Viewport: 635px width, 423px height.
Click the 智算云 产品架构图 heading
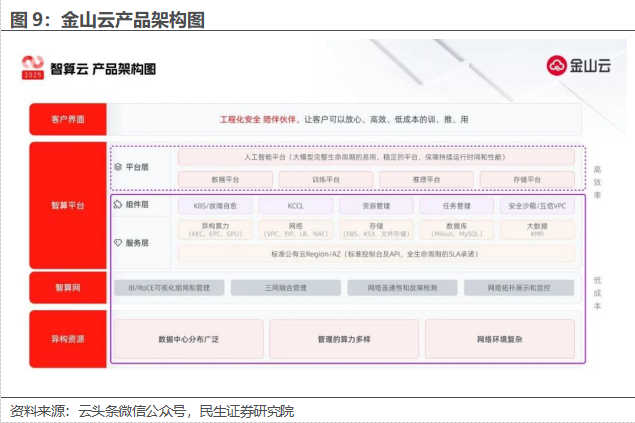(x=103, y=69)
